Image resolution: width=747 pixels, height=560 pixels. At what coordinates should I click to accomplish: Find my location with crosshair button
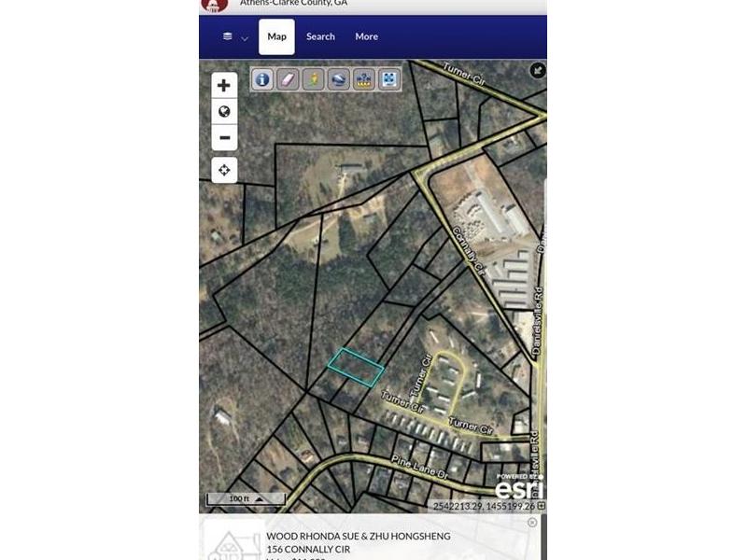(x=224, y=170)
